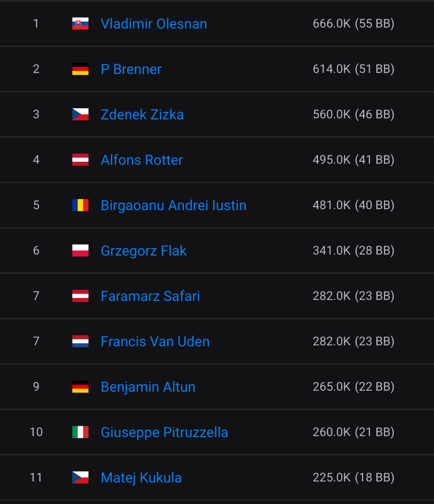The width and height of the screenshot is (434, 504).
Task: Click the Romanian flag beside Birgaoanu Andrei Iustin
Action: pos(80,205)
